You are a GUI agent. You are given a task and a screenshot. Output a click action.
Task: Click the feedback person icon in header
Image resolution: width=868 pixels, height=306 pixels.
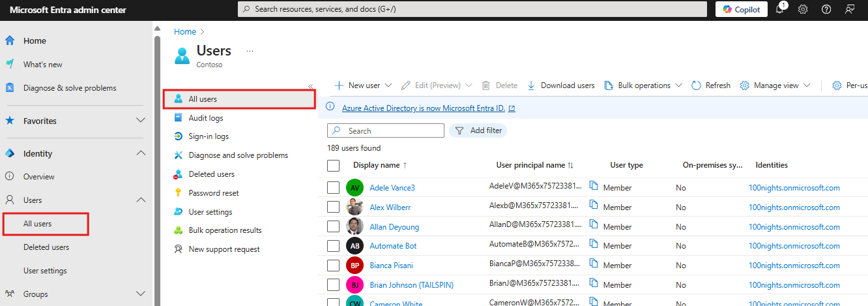pyautogui.click(x=849, y=10)
